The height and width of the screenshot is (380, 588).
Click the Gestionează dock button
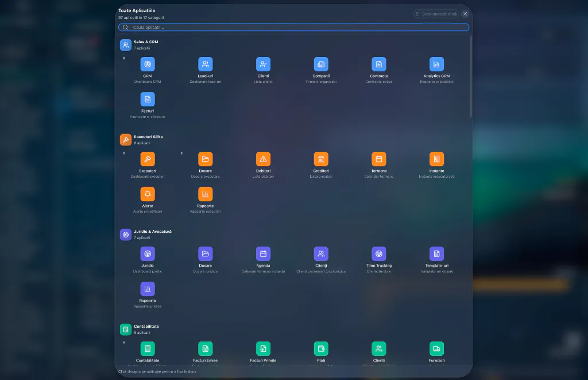[x=436, y=14]
